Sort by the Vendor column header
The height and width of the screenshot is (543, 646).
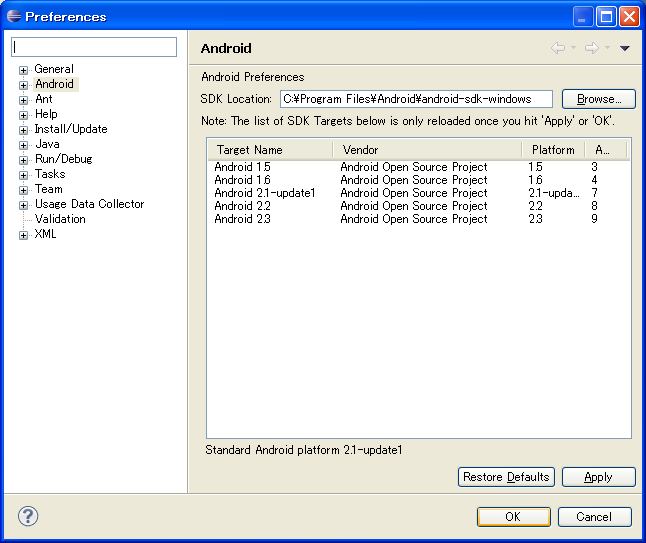point(425,150)
